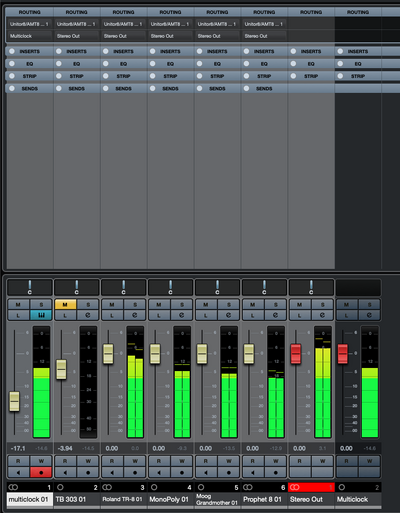The image size is (400, 513).
Task: Select the Multiclock output channel name
Action: [358, 499]
